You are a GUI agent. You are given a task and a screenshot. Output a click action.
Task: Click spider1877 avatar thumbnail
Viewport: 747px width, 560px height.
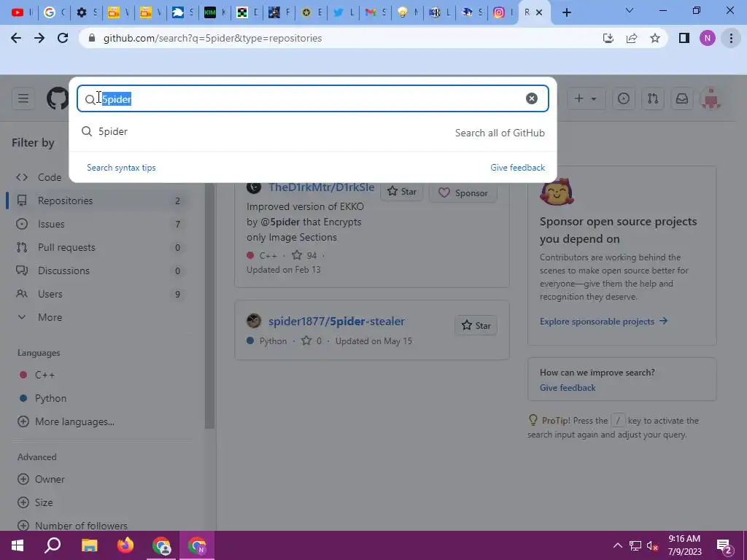click(254, 321)
